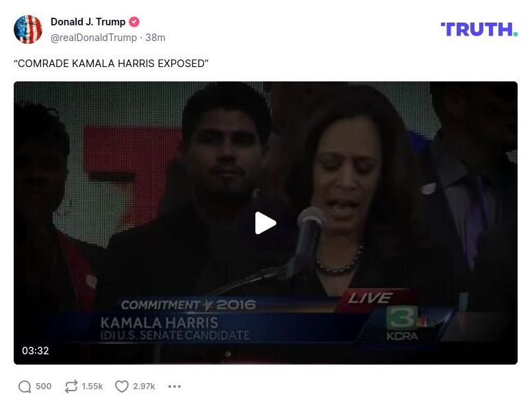Click the COMMITMENT 2016 banner in video

tap(188, 305)
